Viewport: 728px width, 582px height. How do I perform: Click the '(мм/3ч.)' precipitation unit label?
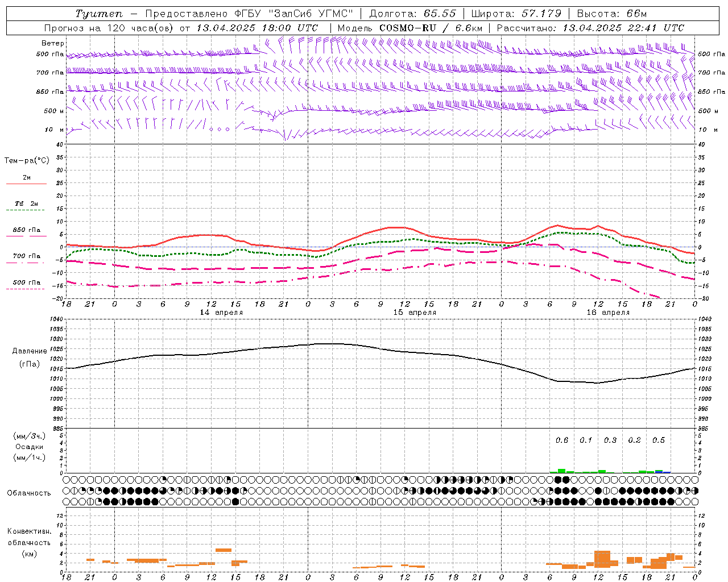(x=30, y=436)
